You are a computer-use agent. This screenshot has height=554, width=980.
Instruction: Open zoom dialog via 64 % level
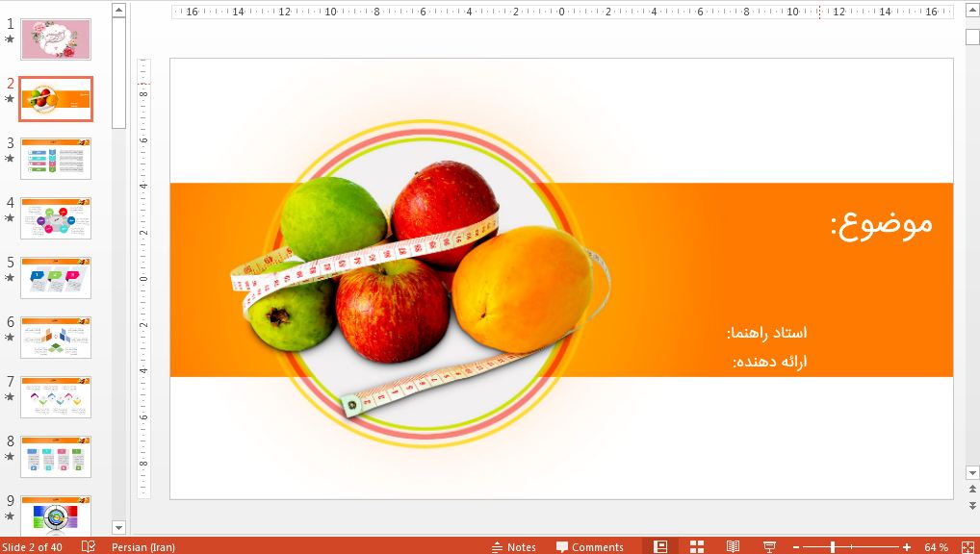(936, 546)
